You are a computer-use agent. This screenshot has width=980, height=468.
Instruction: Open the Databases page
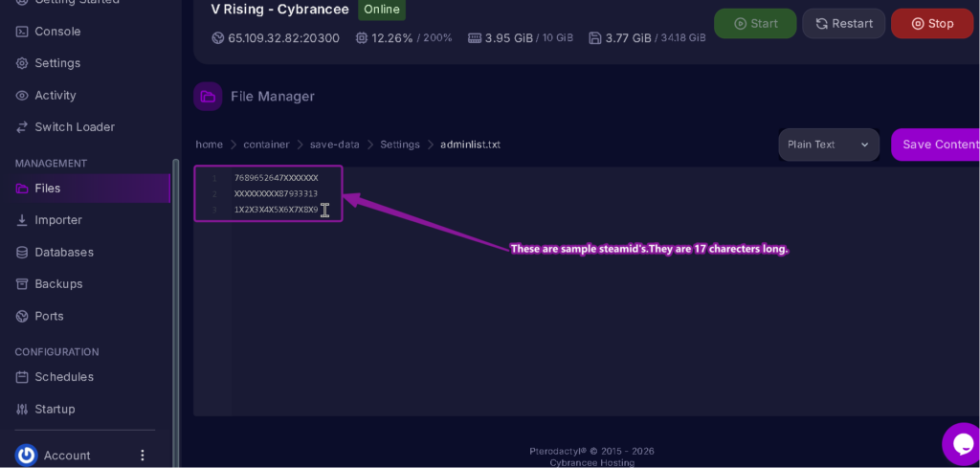click(64, 252)
